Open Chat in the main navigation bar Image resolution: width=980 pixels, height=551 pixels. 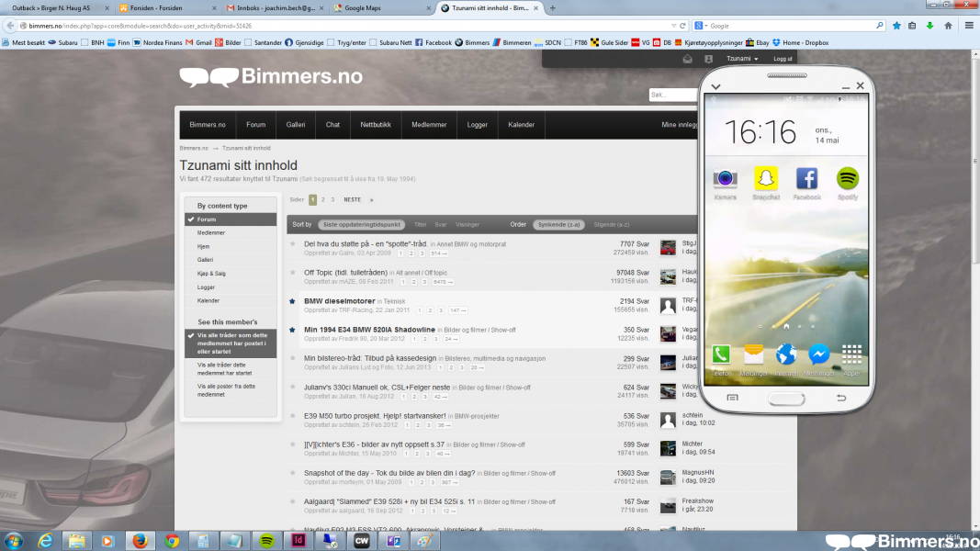pos(332,125)
